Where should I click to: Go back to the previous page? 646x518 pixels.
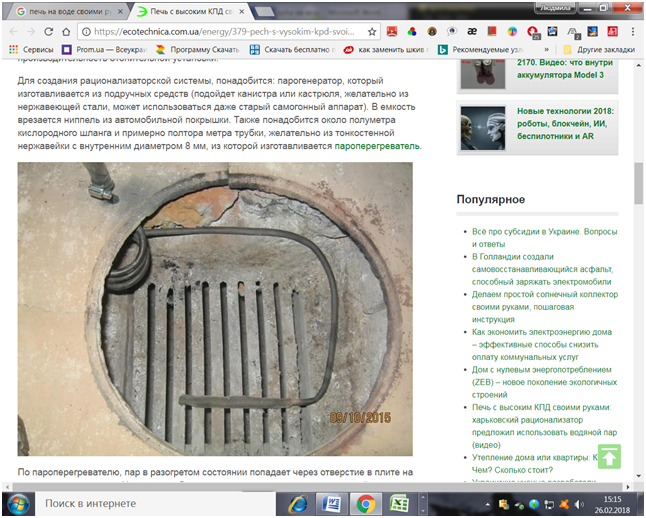(x=13, y=32)
